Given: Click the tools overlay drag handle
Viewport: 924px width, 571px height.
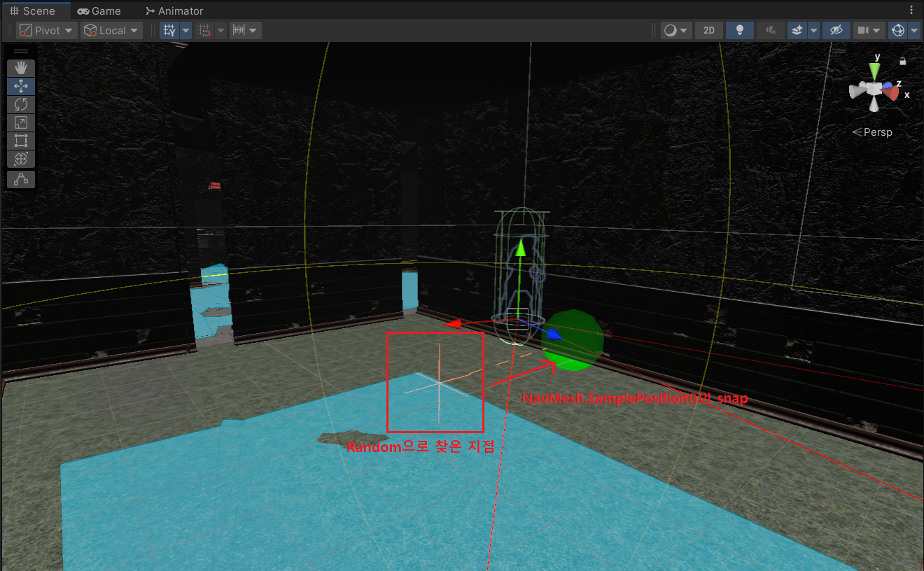Looking at the screenshot, I should [x=21, y=51].
